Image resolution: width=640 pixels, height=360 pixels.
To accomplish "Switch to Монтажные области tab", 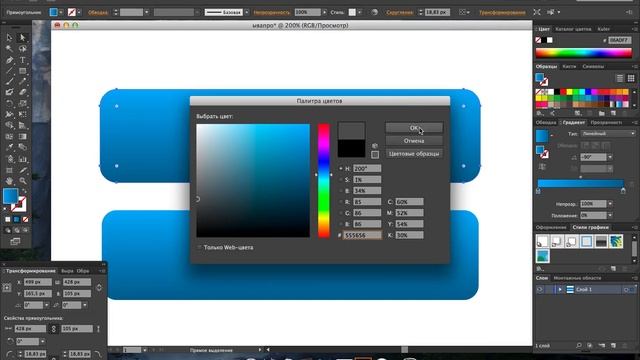I will pos(577,278).
